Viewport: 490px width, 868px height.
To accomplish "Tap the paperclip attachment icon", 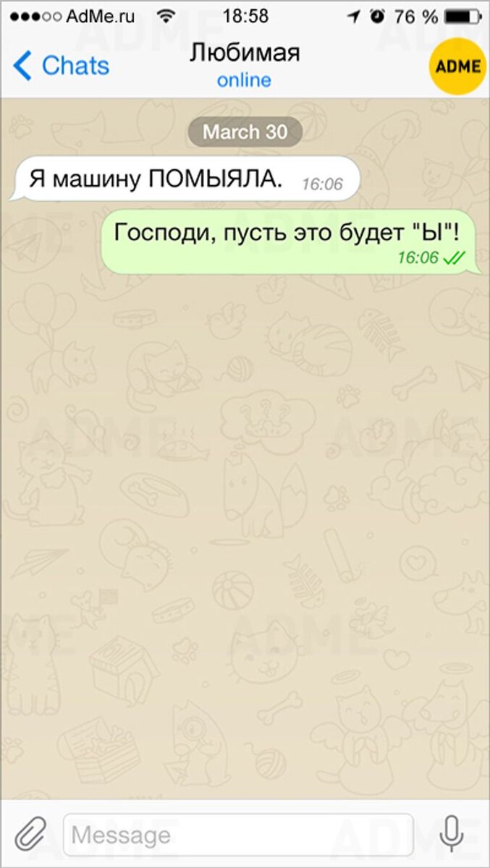I will [30, 835].
